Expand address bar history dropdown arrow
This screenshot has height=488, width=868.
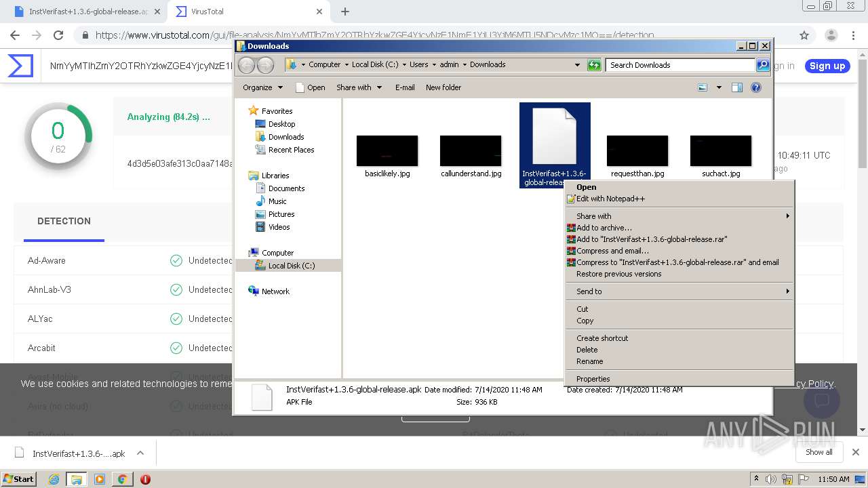point(577,65)
